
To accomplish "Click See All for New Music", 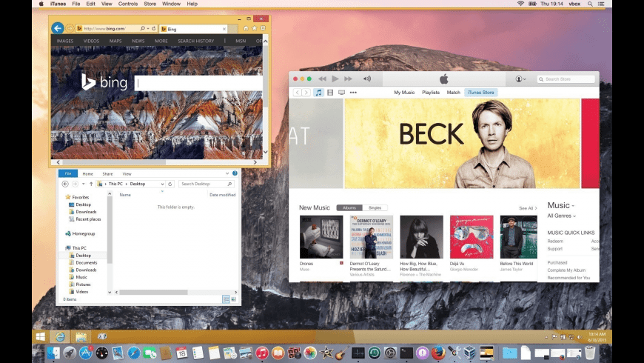I will point(528,208).
